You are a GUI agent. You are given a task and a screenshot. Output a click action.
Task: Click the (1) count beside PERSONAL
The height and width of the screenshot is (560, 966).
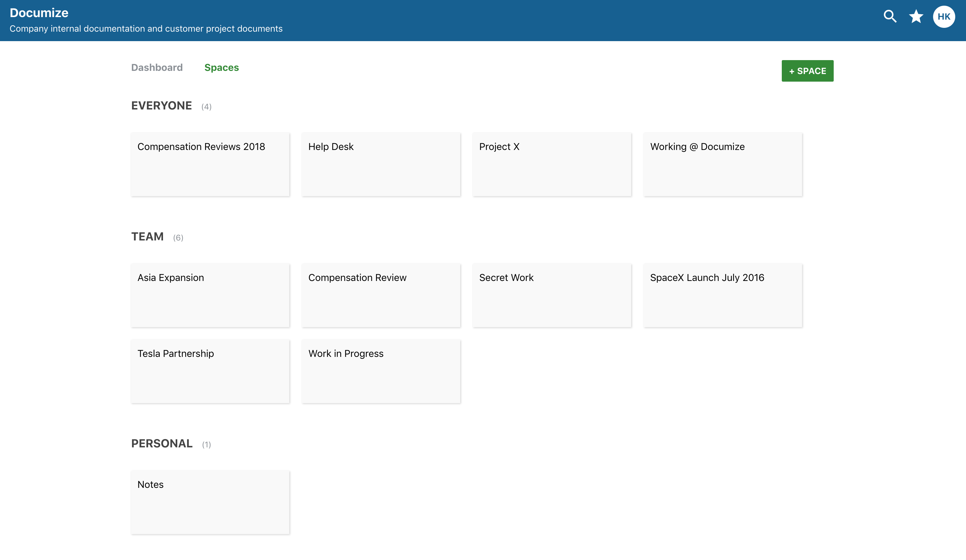coord(207,445)
